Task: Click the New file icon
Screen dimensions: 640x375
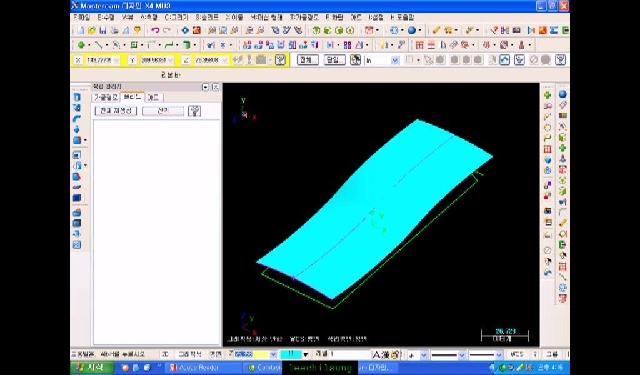Action: click(81, 30)
